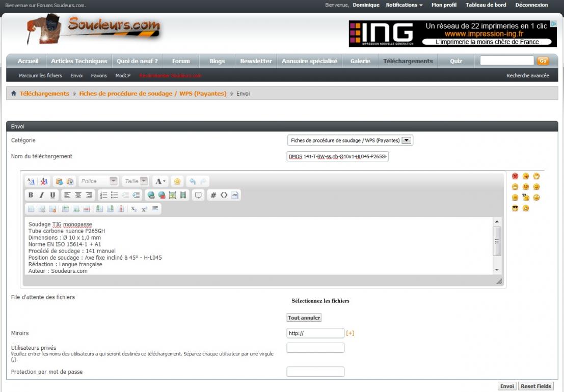Insert the angry red smiley

(x=515, y=176)
